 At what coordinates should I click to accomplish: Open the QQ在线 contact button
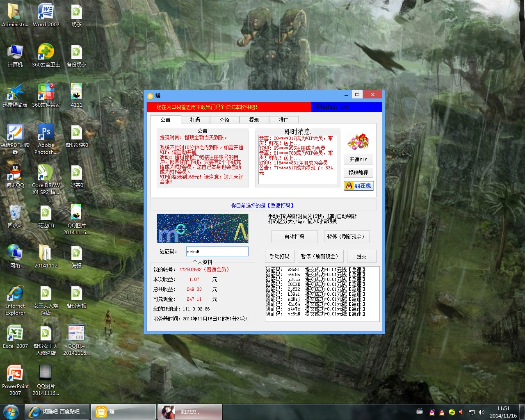tap(358, 186)
